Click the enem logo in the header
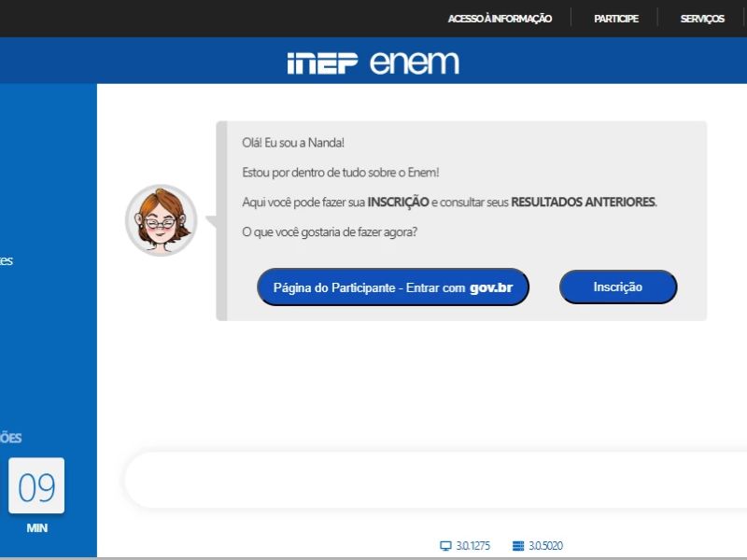 tap(415, 63)
